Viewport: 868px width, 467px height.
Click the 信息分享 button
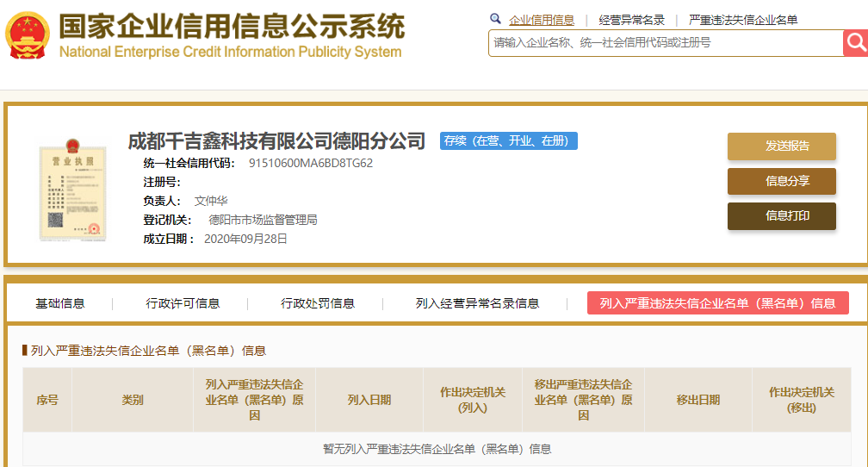point(782,181)
